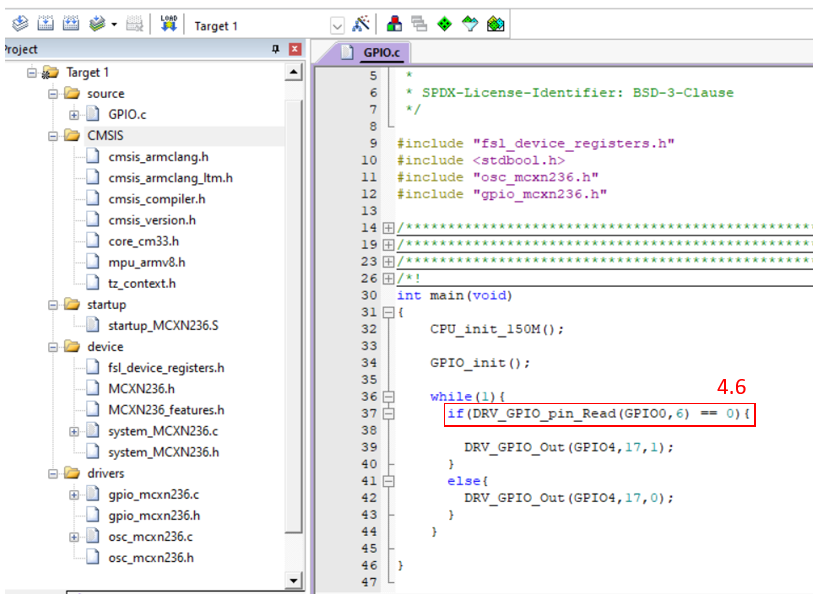Click the Rebuild all target files icon
Viewport: 816px width, 595px height.
70,24
